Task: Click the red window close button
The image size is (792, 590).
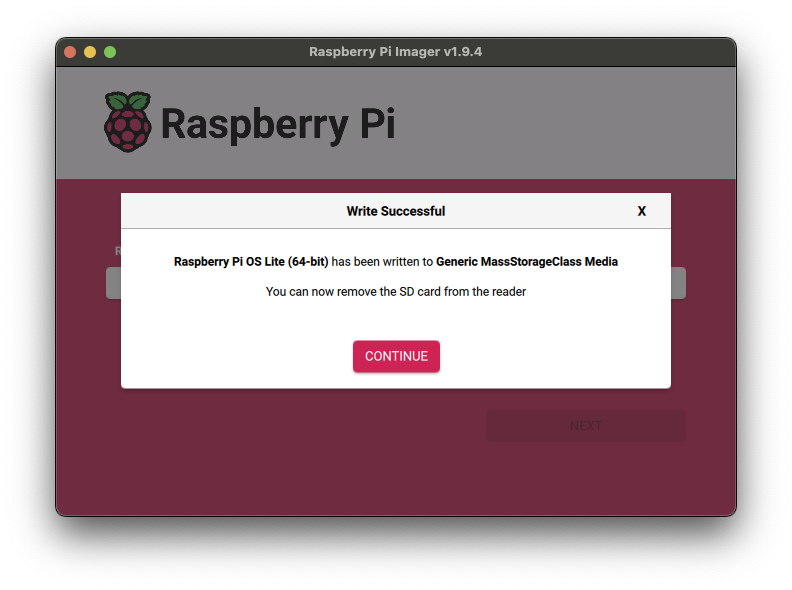Action: tap(70, 52)
